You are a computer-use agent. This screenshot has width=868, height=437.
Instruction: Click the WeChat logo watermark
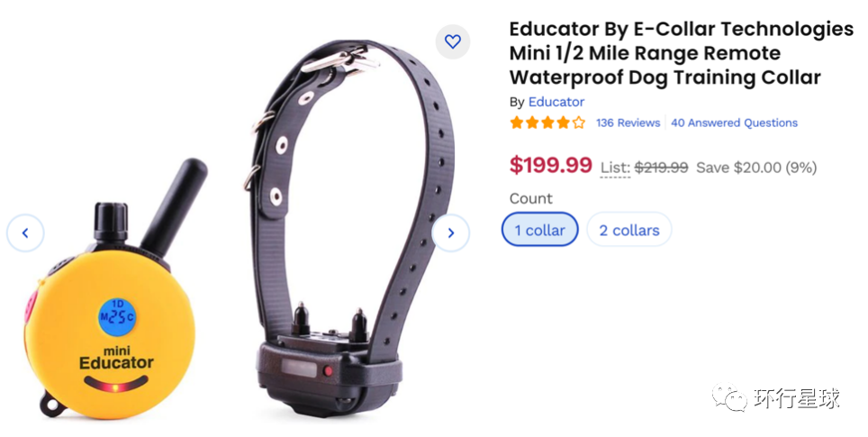[729, 397]
